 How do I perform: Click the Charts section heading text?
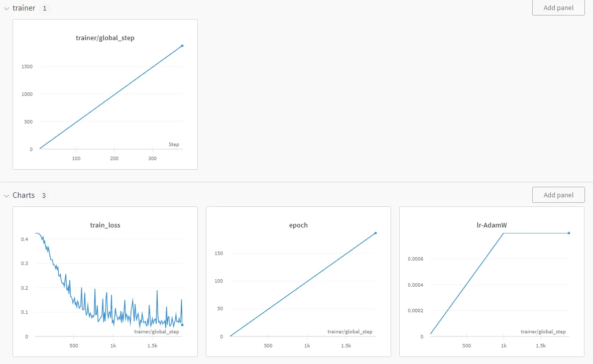tap(24, 195)
